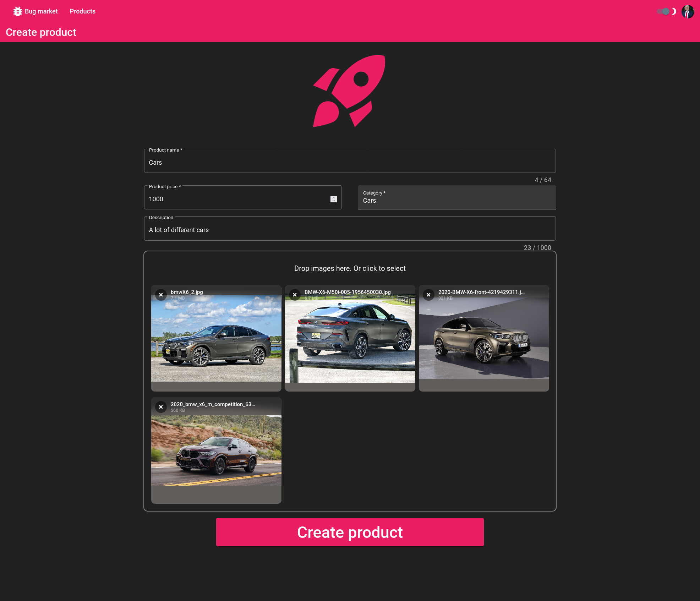
Task: Click the moon dark mode icon
Action: point(674,11)
